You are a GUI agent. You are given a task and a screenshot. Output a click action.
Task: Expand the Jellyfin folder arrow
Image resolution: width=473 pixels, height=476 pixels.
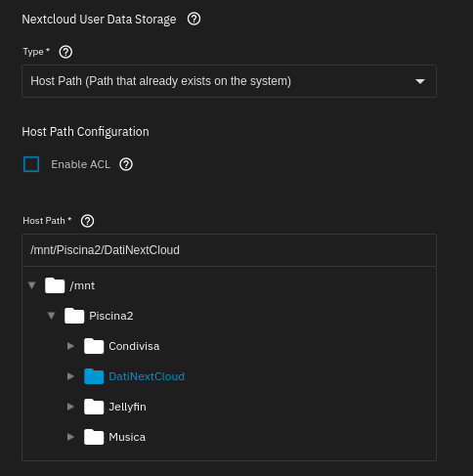pyautogui.click(x=70, y=407)
